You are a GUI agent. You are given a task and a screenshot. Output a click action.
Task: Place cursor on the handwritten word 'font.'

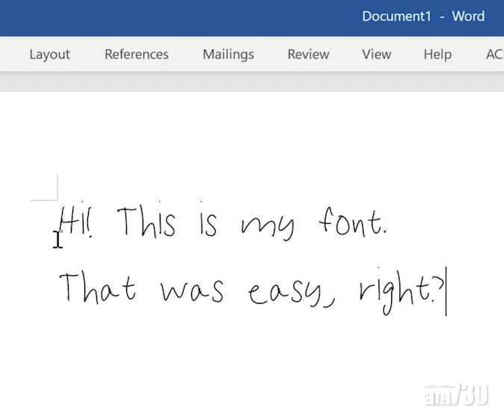[352, 223]
